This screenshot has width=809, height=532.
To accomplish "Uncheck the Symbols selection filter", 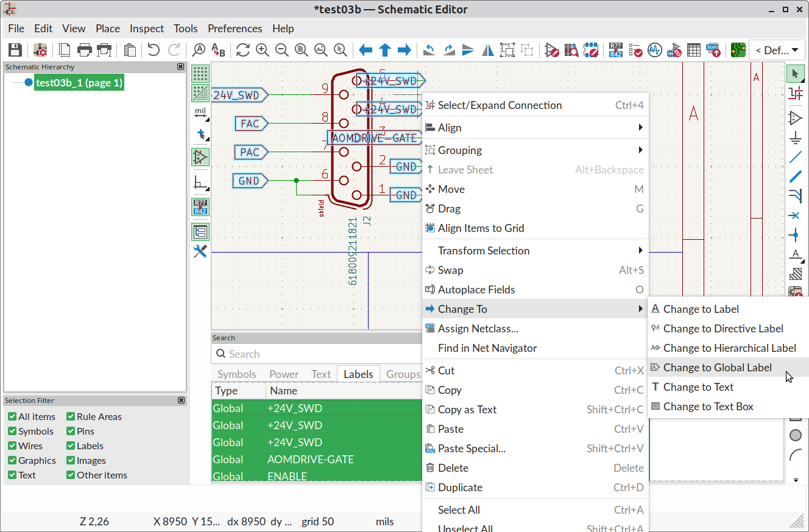I will point(12,432).
